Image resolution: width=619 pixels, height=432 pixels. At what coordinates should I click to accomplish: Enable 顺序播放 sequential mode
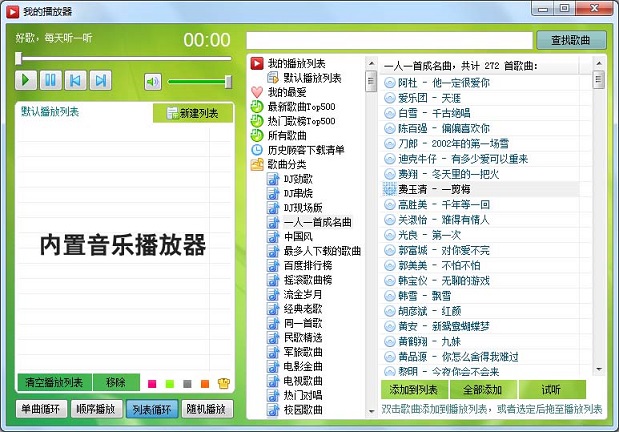[96, 409]
